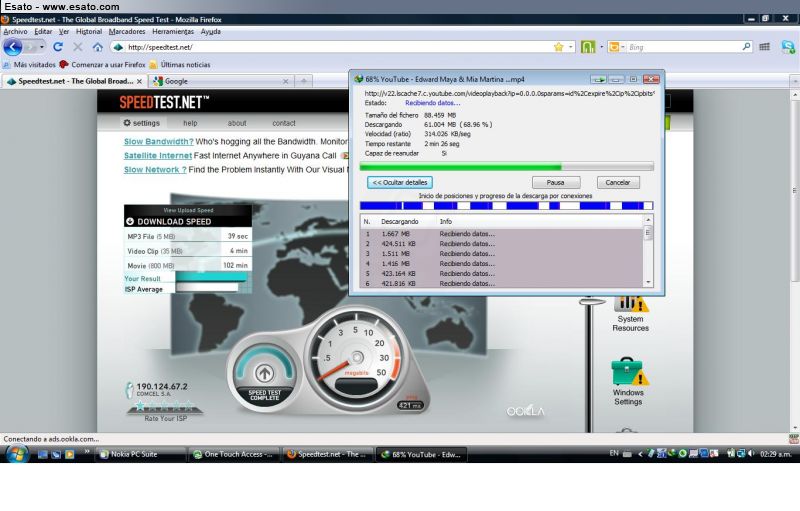Click the speed test upload arrow gauge
This screenshot has width=800, height=511.
pyautogui.click(x=264, y=373)
